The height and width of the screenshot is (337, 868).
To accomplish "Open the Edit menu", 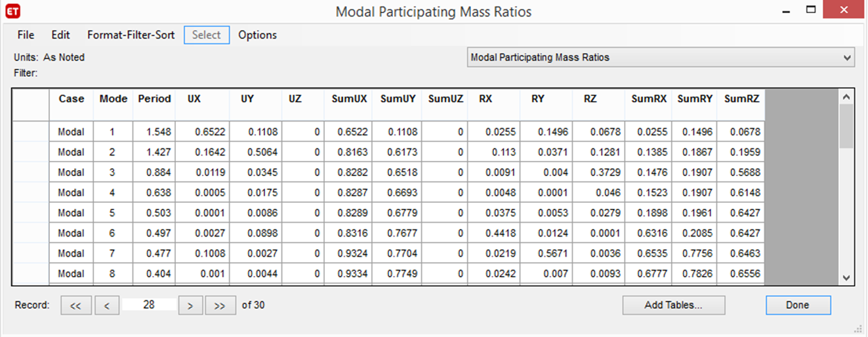I will (x=60, y=35).
